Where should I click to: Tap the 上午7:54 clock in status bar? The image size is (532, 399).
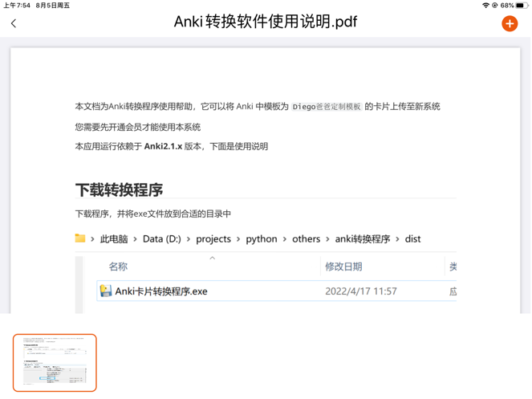(17, 6)
